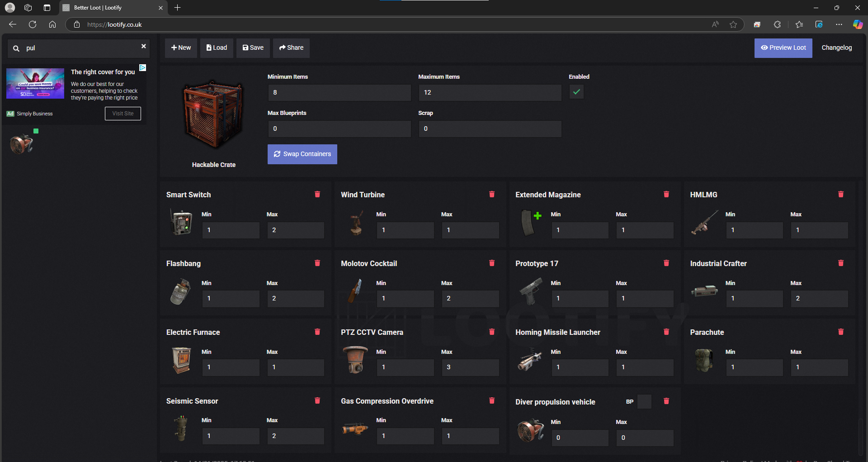Image resolution: width=868 pixels, height=462 pixels.
Task: Remove the Parachute item
Action: pyautogui.click(x=841, y=332)
